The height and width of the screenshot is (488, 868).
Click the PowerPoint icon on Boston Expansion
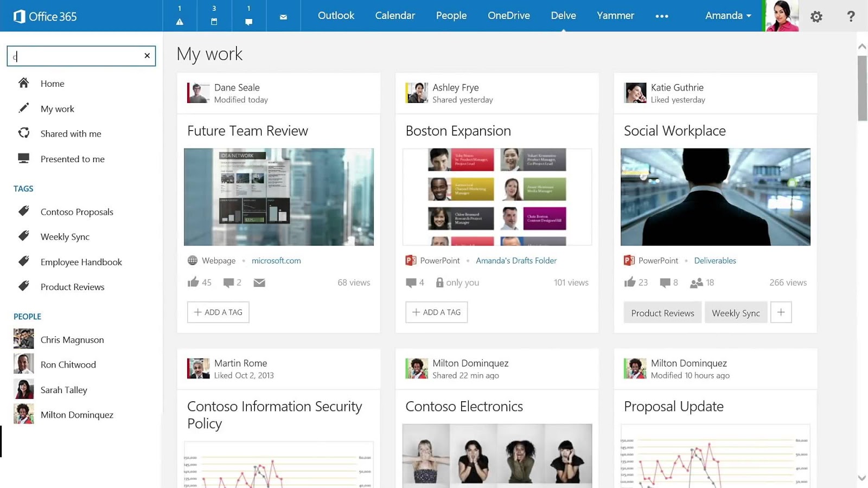pyautogui.click(x=411, y=260)
